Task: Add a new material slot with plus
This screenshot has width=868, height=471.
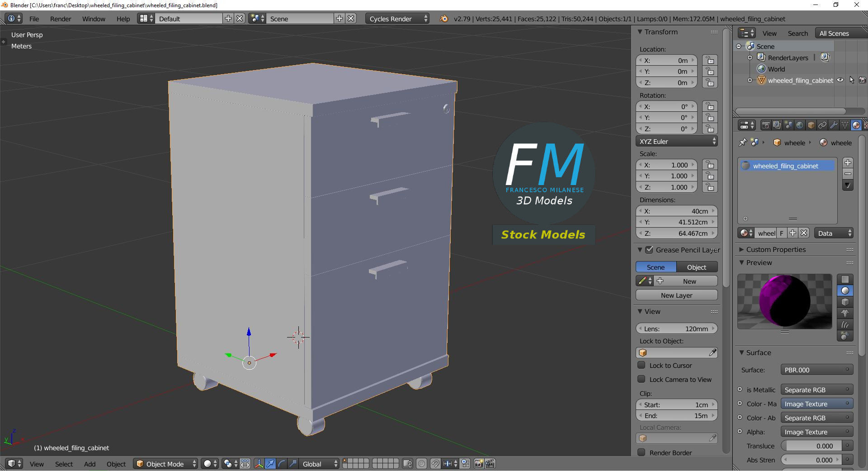Action: click(x=848, y=162)
